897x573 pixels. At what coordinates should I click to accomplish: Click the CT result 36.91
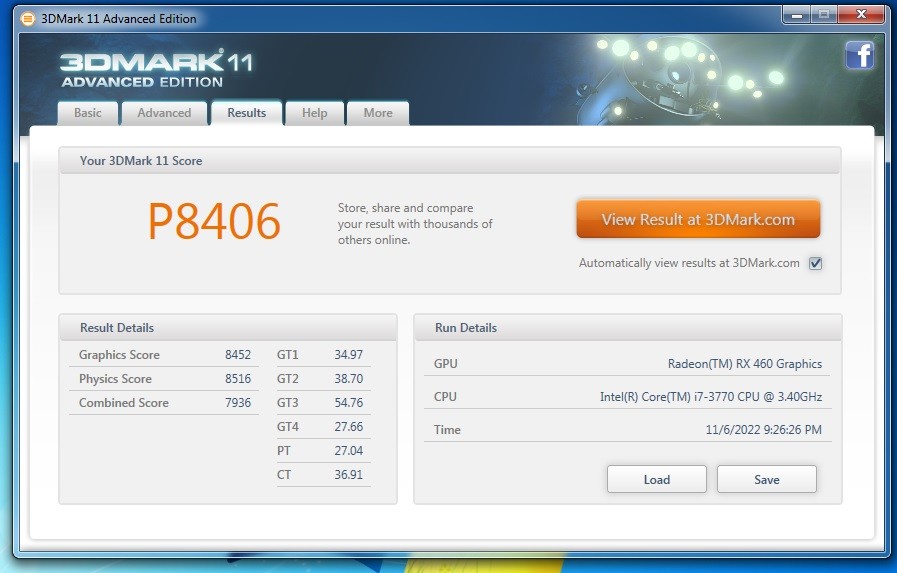pyautogui.click(x=348, y=475)
